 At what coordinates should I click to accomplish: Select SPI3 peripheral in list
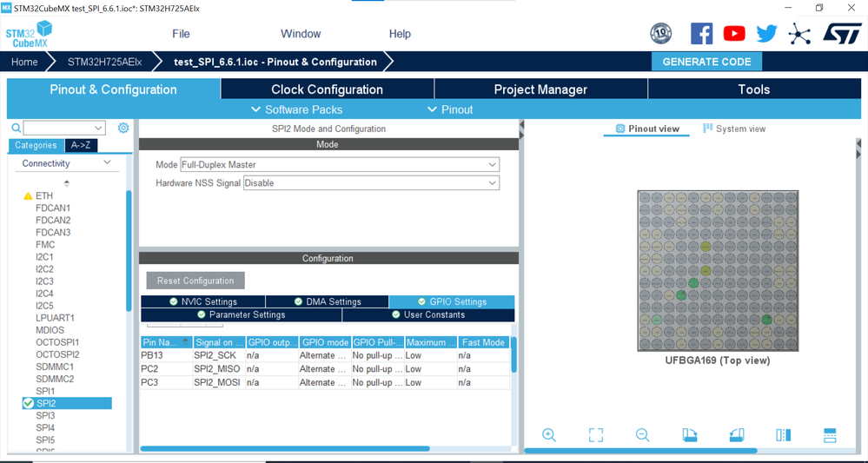tap(45, 415)
